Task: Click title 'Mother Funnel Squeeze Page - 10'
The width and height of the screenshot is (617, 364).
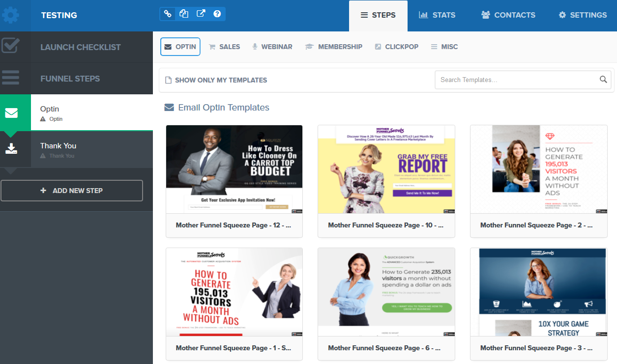Action: 386,225
